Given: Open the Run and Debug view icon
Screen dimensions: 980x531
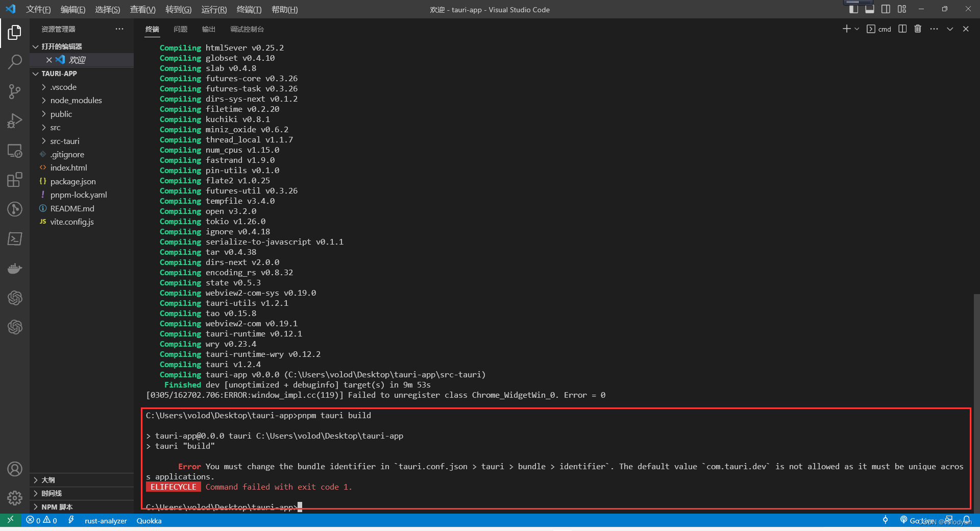Looking at the screenshot, I should 15,121.
